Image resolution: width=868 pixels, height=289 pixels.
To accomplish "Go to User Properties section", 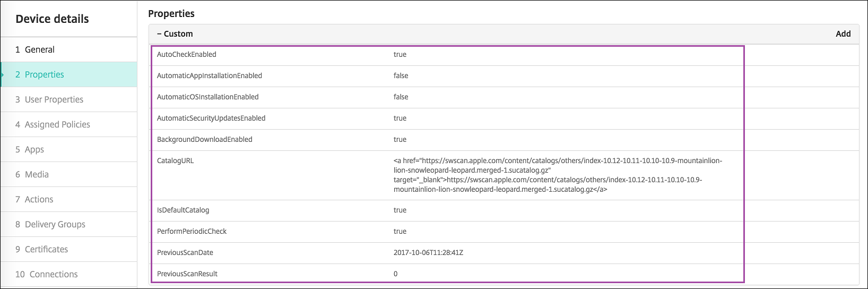I will point(54,99).
